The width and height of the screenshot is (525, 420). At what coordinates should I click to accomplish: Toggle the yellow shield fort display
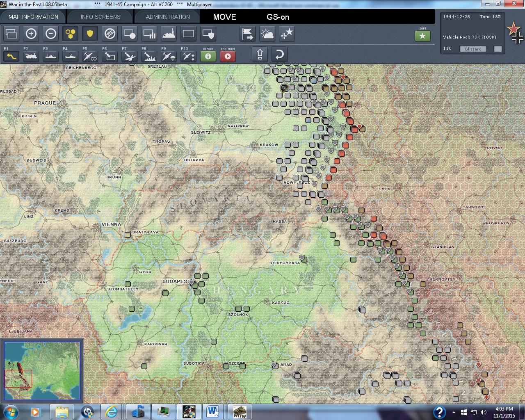click(x=90, y=34)
